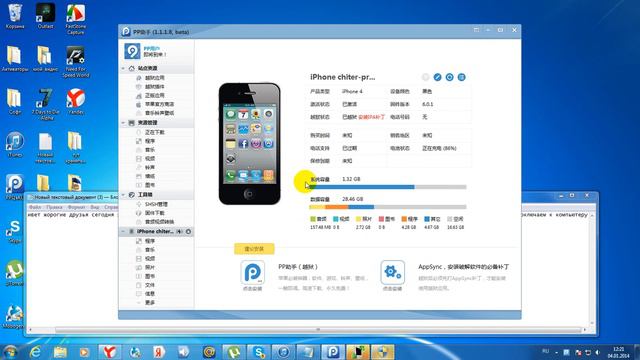Open the Корзина recycle bin desktop icon
Screen dimensions: 640x360
click(x=15, y=16)
